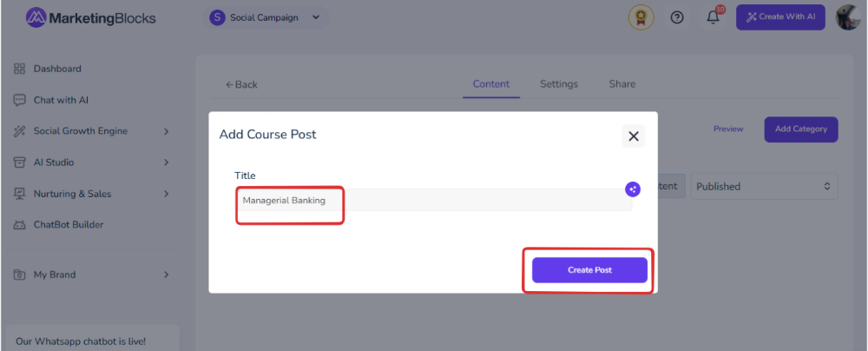Click the gold award badge icon
The width and height of the screenshot is (868, 351).
641,17
